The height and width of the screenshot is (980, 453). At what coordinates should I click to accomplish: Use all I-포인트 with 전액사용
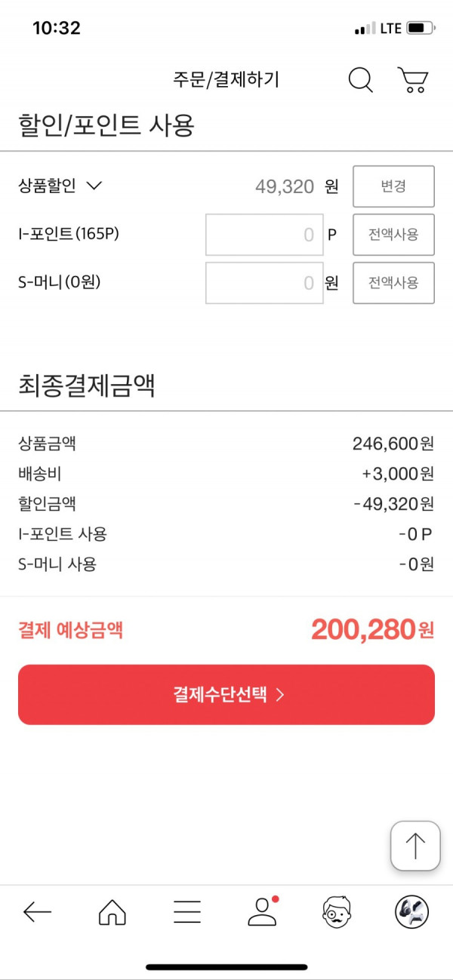tap(393, 235)
